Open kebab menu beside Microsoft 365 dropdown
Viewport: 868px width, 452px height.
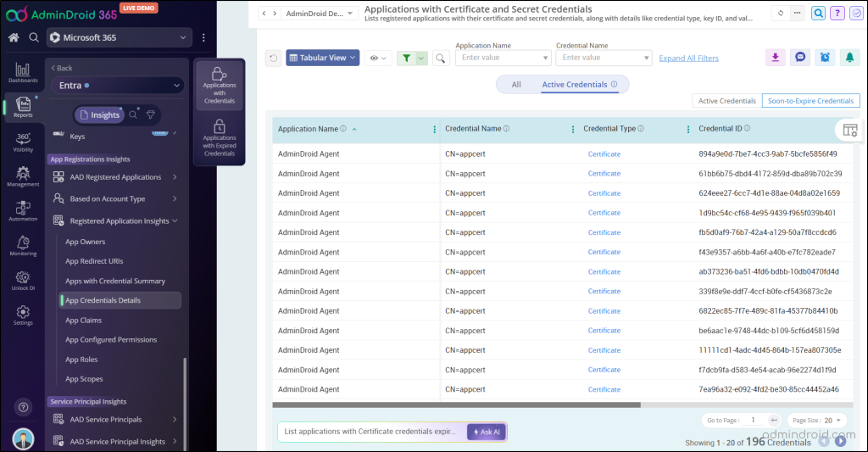coord(203,37)
